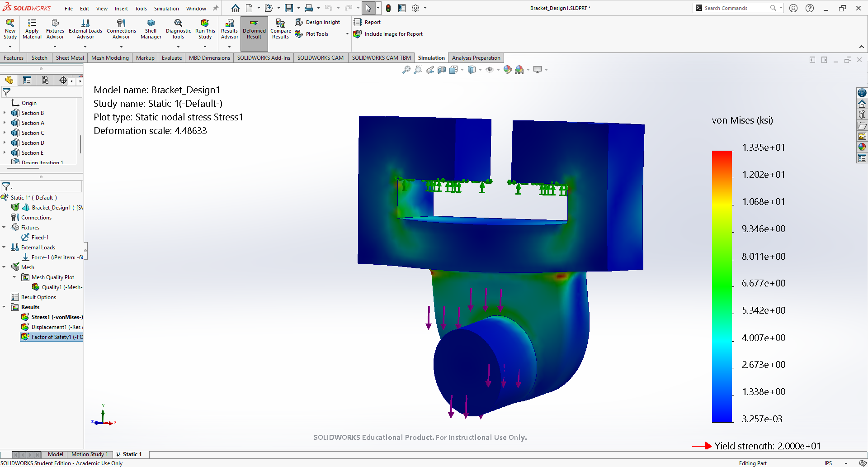Viewport: 868px width, 467px height.
Task: Switch to the Features tab
Action: pyautogui.click(x=14, y=58)
